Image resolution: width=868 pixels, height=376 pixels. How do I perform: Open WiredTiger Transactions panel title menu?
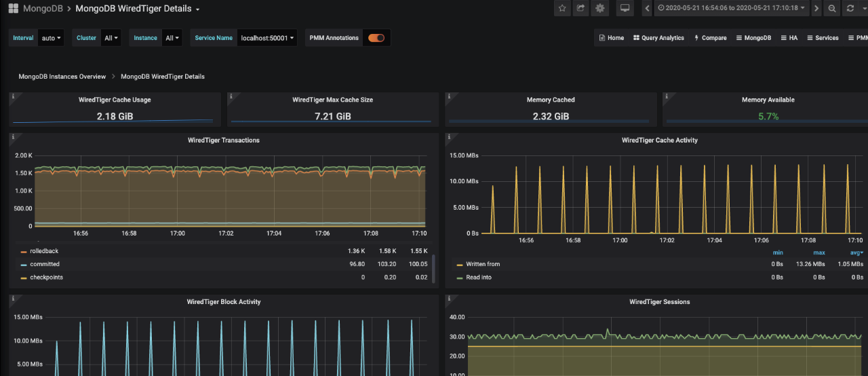pos(224,140)
